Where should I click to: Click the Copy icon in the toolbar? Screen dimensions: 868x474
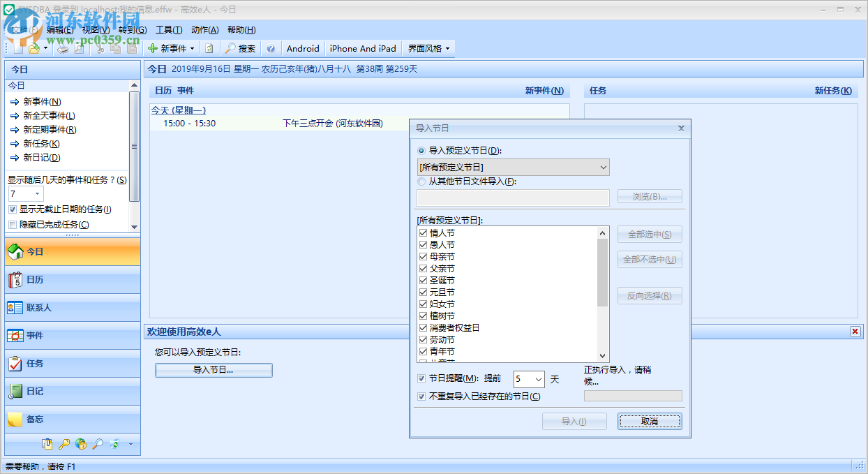point(115,48)
